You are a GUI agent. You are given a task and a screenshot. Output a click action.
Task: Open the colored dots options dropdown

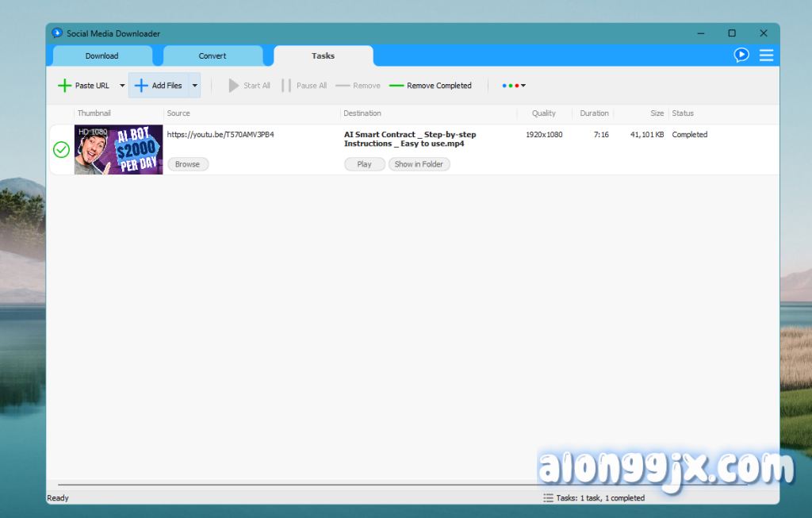514,86
